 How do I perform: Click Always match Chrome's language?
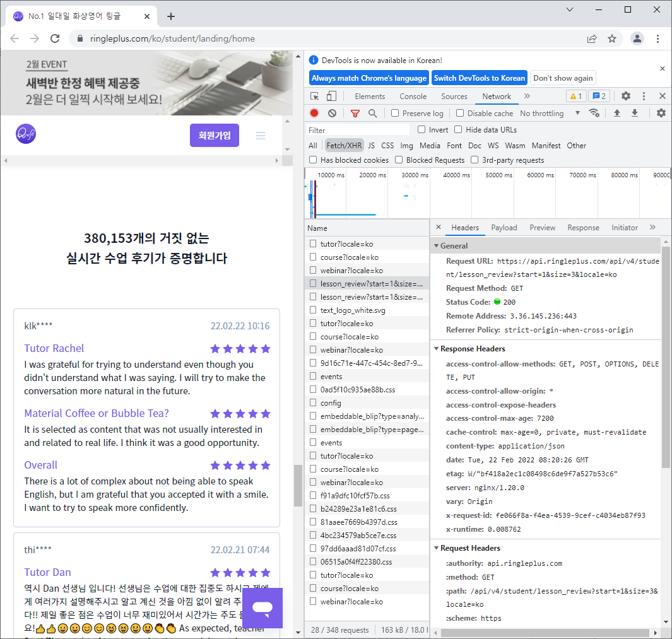point(369,78)
